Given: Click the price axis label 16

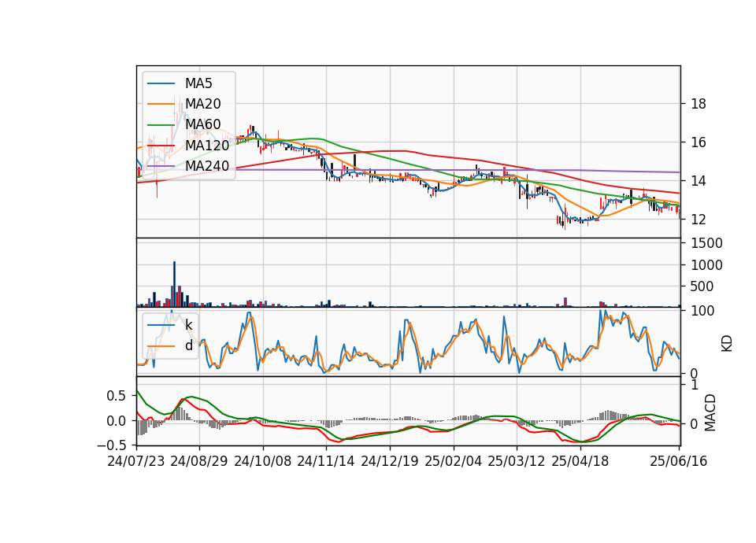Looking at the screenshot, I should coord(699,142).
